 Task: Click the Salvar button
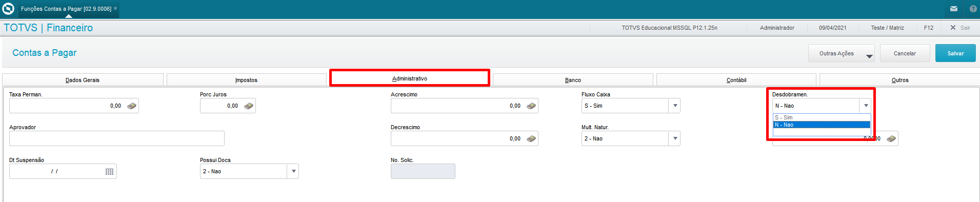[955, 53]
